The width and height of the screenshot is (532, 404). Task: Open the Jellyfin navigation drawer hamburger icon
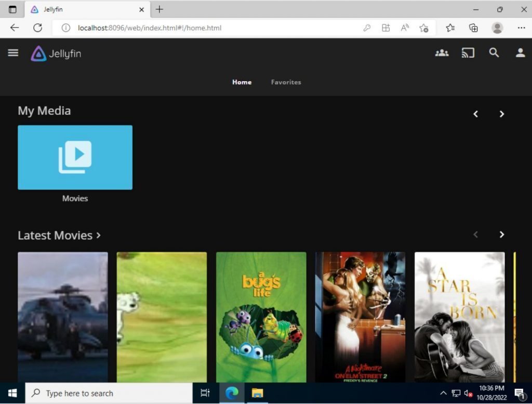point(13,53)
